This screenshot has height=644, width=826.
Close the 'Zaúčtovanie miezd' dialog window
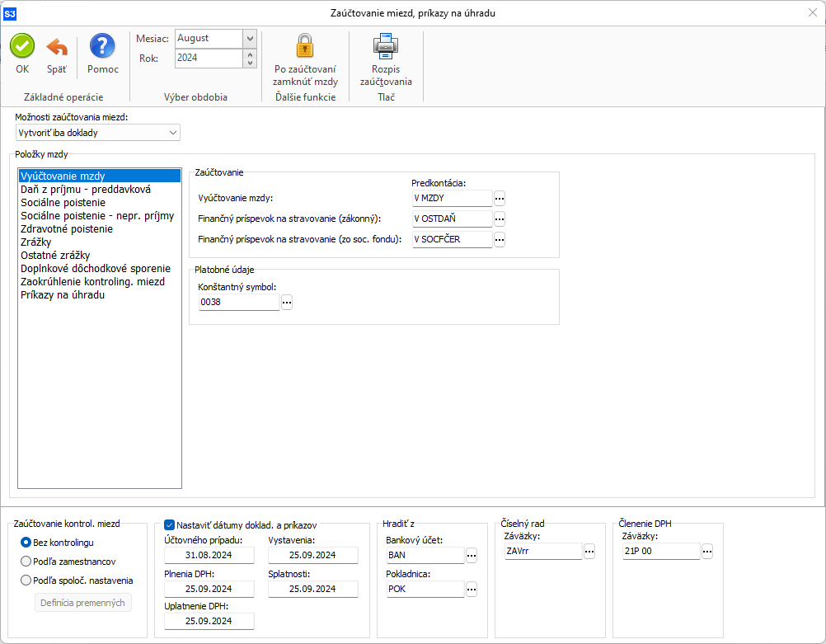[813, 12]
